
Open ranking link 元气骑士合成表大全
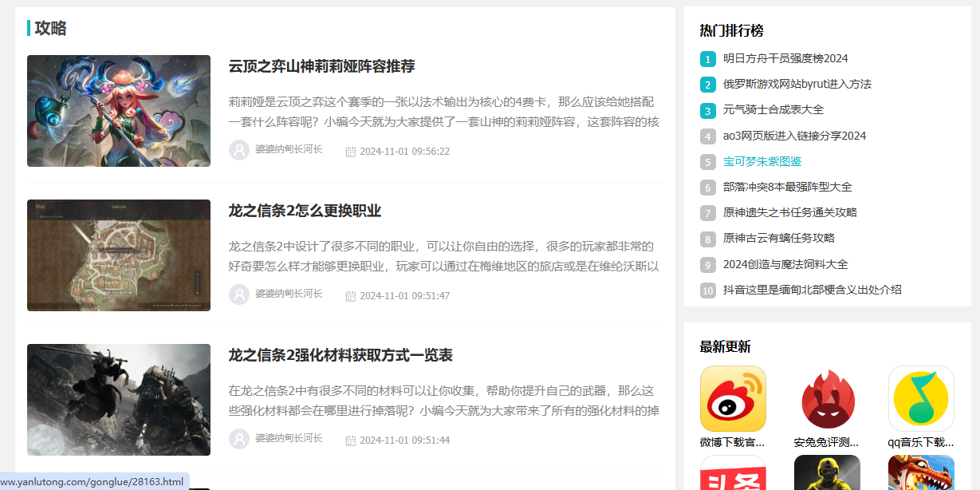click(x=773, y=109)
